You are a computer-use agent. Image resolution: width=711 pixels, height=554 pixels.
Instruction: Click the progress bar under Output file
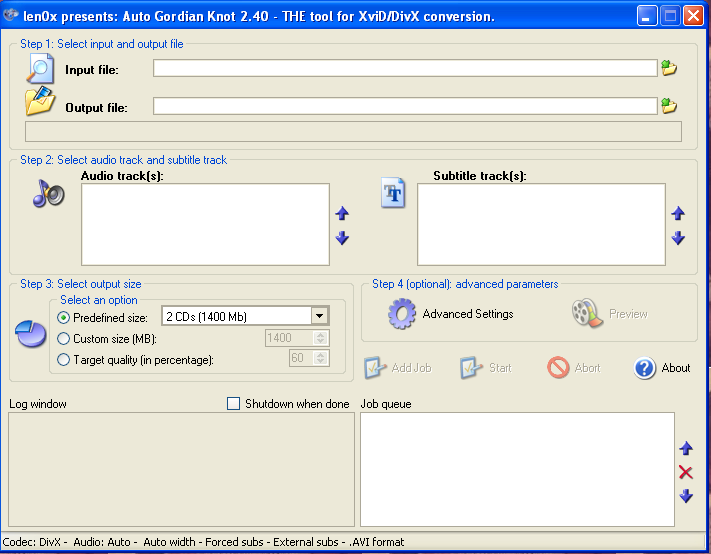point(353,131)
